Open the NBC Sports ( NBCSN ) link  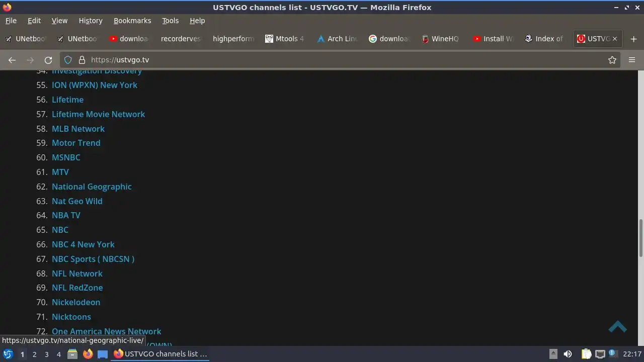[93, 259]
